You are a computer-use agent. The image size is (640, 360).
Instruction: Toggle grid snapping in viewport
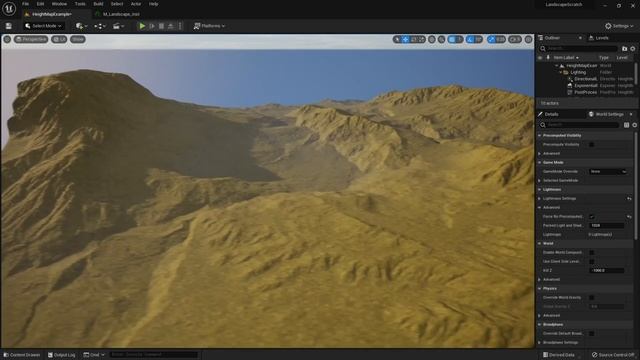(452, 39)
